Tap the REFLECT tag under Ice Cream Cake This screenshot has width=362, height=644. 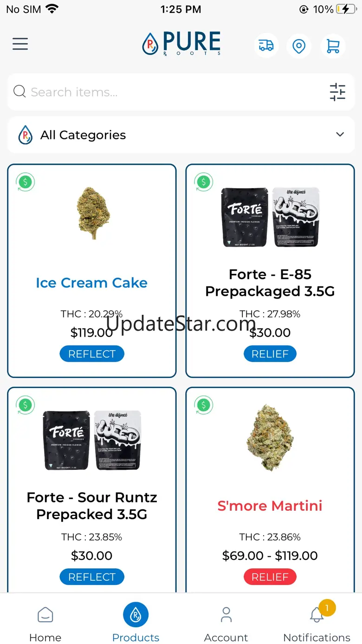(92, 354)
